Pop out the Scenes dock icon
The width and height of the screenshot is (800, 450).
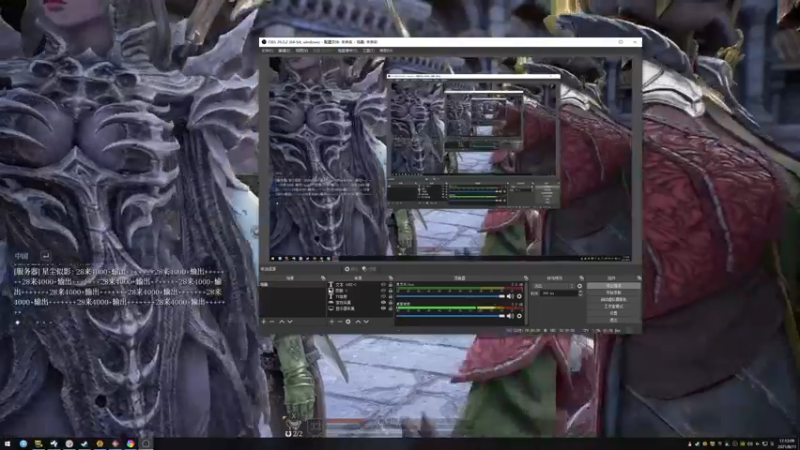pyautogui.click(x=323, y=278)
